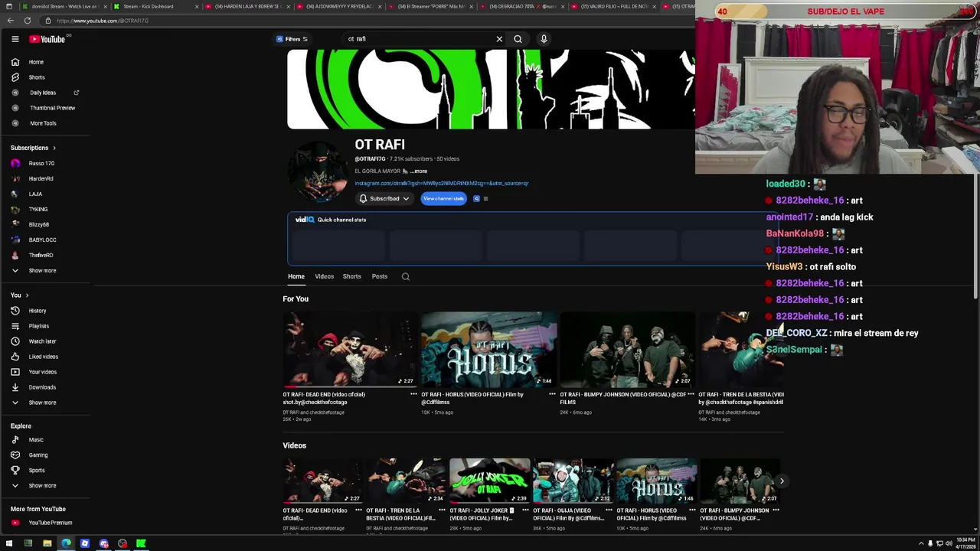This screenshot has width=980, height=551.
Task: Click the YouTube logo
Action: click(x=47, y=39)
